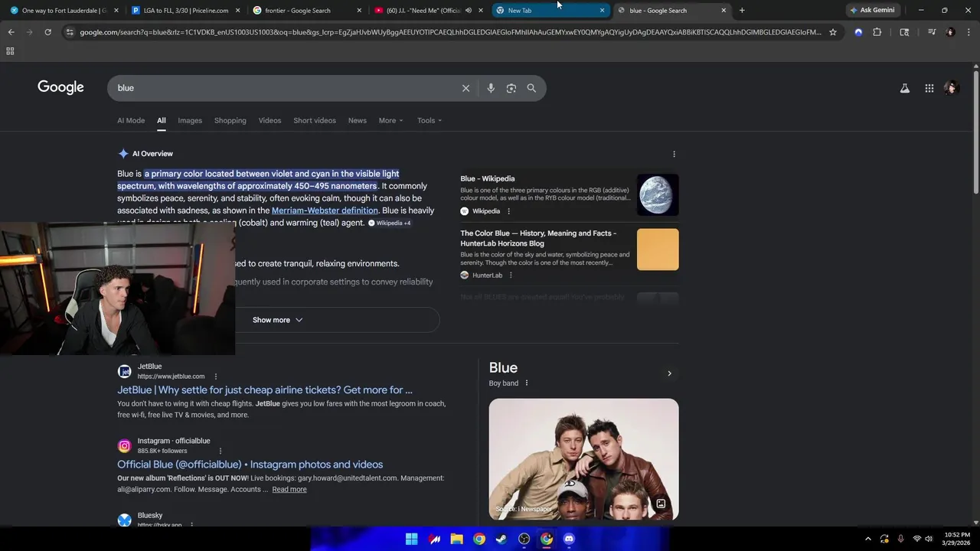Screen dimensions: 980x551
Task: Expand the More search filters dropdown
Action: [x=391, y=120]
